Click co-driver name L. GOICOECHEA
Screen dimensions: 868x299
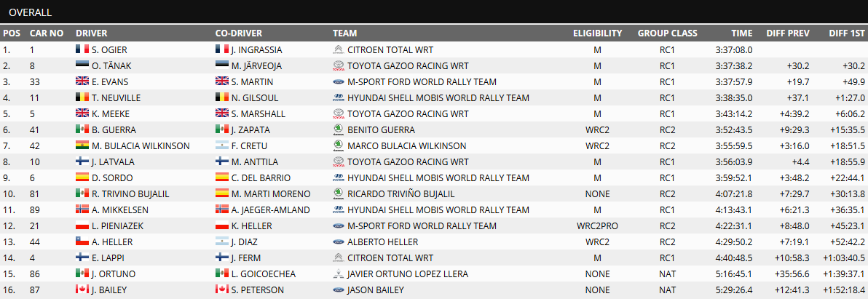click(x=264, y=274)
